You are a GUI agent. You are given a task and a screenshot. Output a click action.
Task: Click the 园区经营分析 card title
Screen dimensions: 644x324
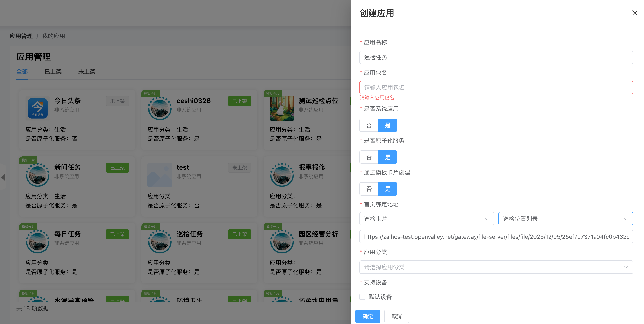click(318, 234)
